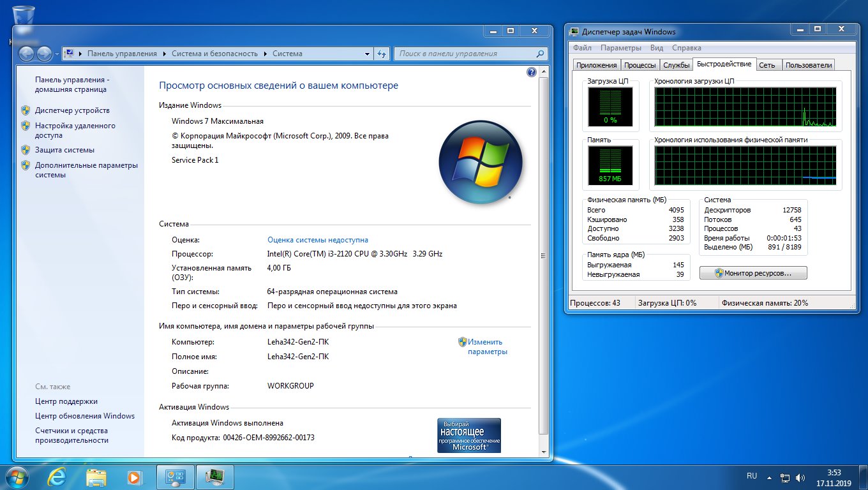Open Счетчики и средства производительности link
This screenshot has height=490, width=868.
[71, 435]
